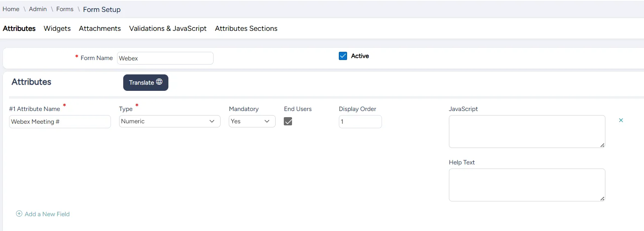The height and width of the screenshot is (231, 644).
Task: Click the Help Text label
Action: (462, 162)
